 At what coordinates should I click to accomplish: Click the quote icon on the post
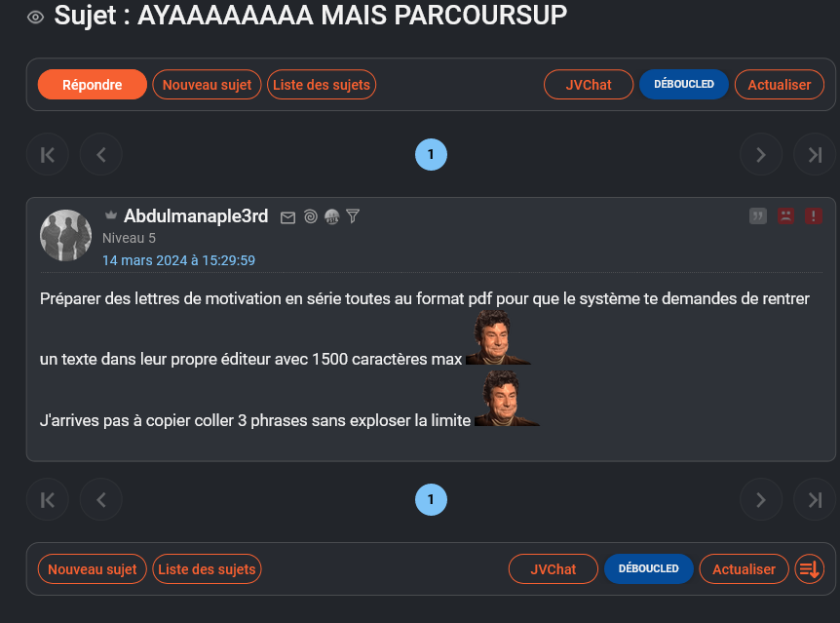[758, 216]
